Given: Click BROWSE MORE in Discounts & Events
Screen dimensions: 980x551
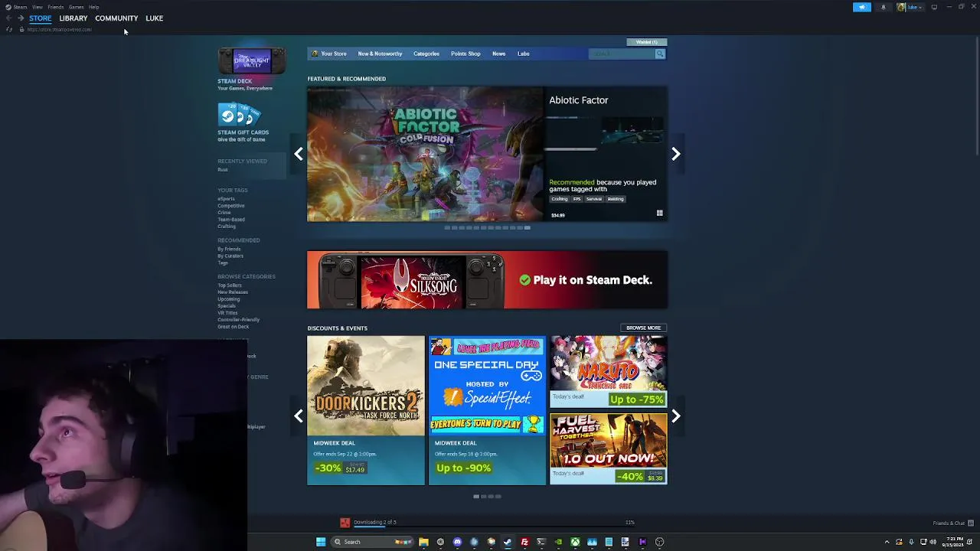Looking at the screenshot, I should (x=643, y=328).
